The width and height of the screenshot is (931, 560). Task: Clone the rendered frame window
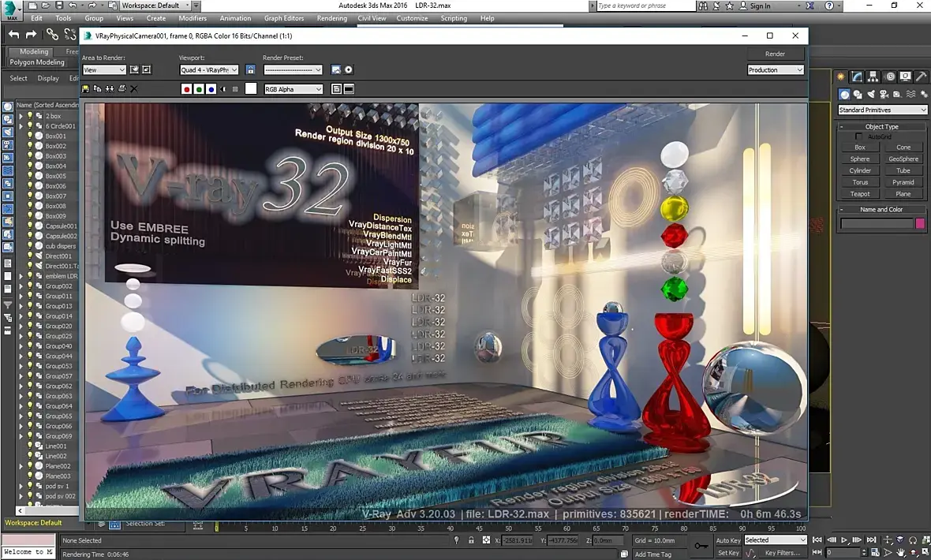click(x=110, y=89)
